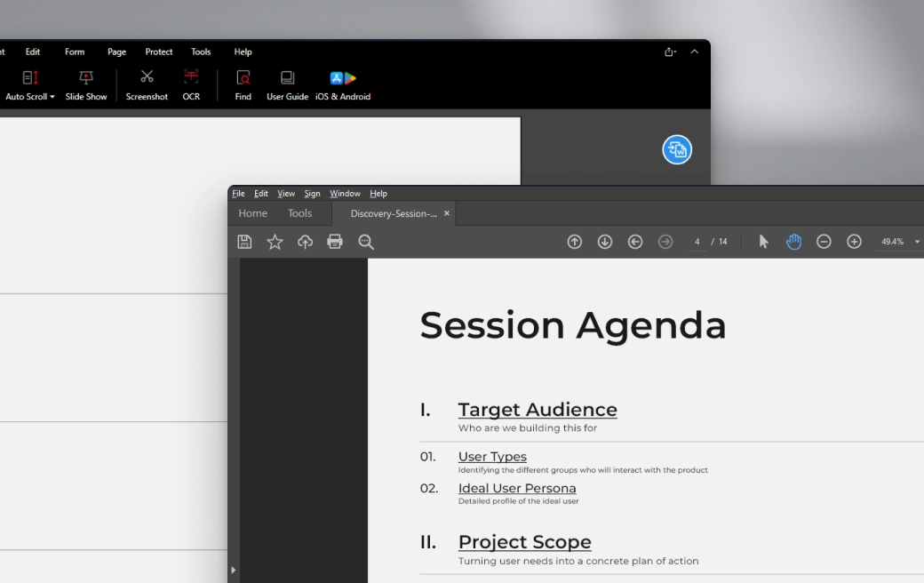This screenshot has height=583, width=924.
Task: Open the User Guide
Action: [x=288, y=85]
